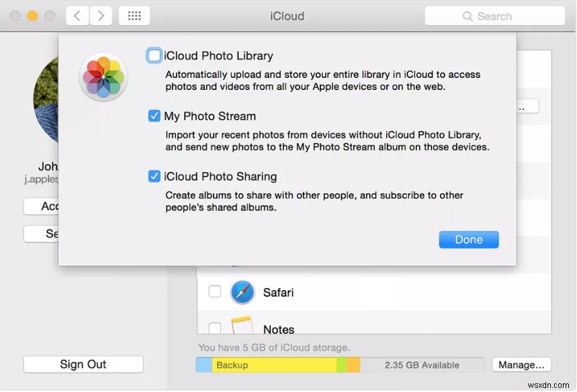The image size is (577, 392).
Task: Click the magnifying glass in the Search field
Action: coord(469,15)
